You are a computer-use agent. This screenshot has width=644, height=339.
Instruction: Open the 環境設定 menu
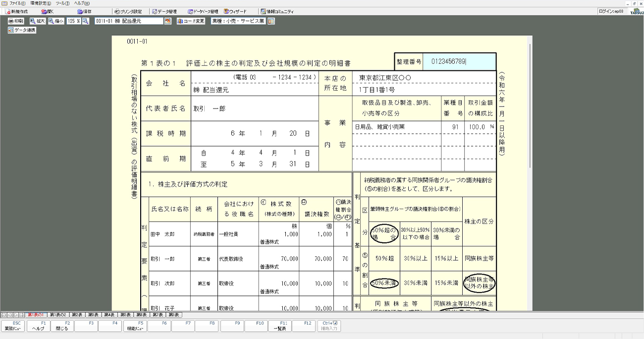pyautogui.click(x=40, y=3)
